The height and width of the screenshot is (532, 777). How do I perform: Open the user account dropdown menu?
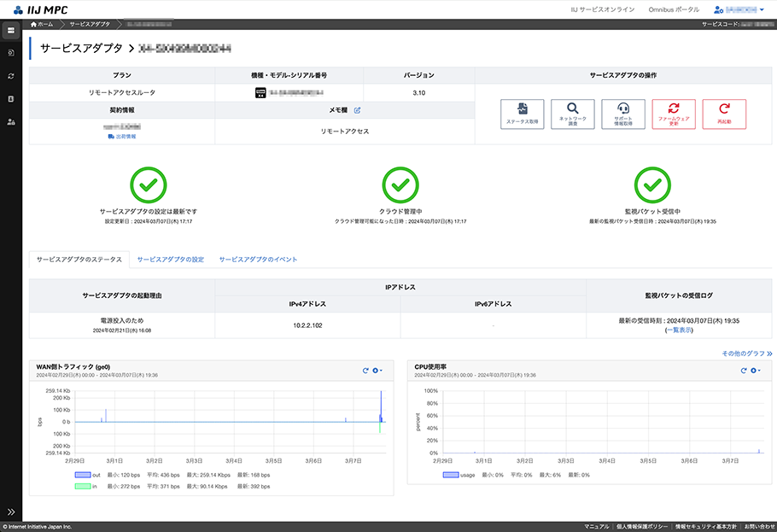[x=739, y=9]
